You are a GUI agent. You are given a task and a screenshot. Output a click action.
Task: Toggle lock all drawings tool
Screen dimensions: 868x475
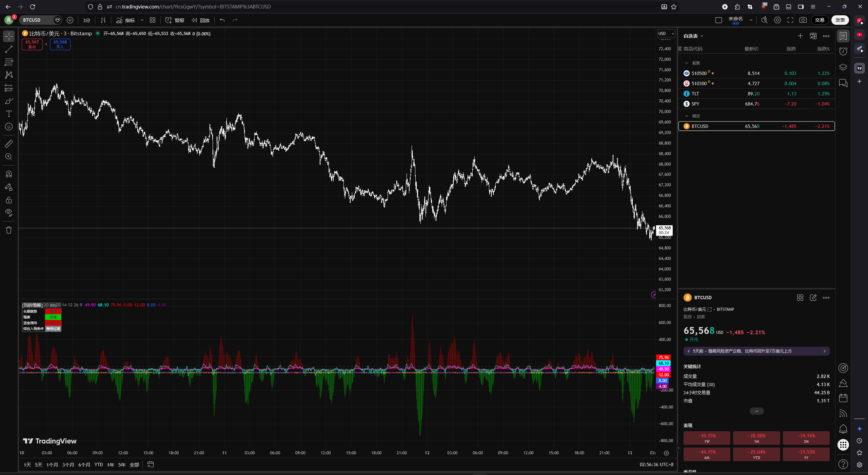9,200
